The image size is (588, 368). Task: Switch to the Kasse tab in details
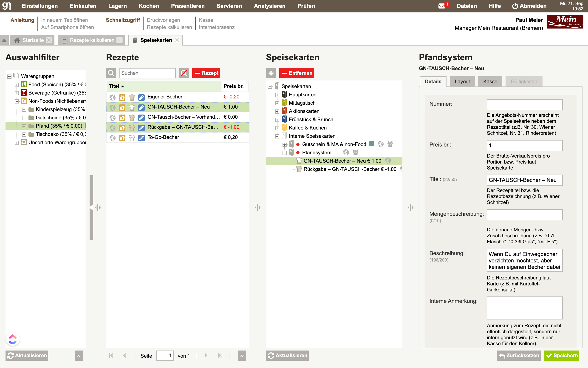tap(490, 81)
